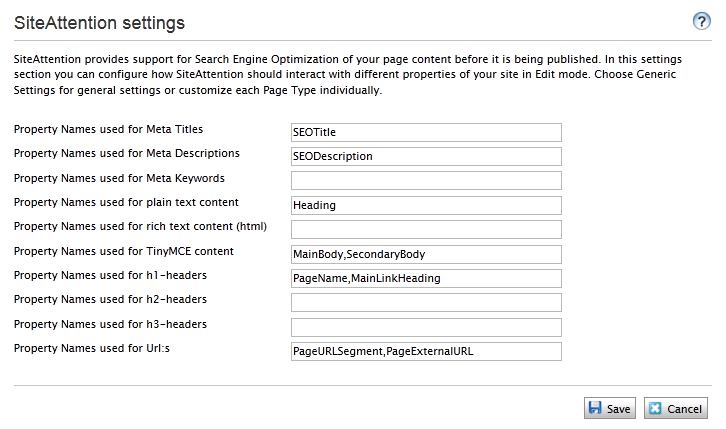This screenshot has height=429, width=726.
Task: Click the floppy disk icon on Save
Action: click(x=595, y=408)
